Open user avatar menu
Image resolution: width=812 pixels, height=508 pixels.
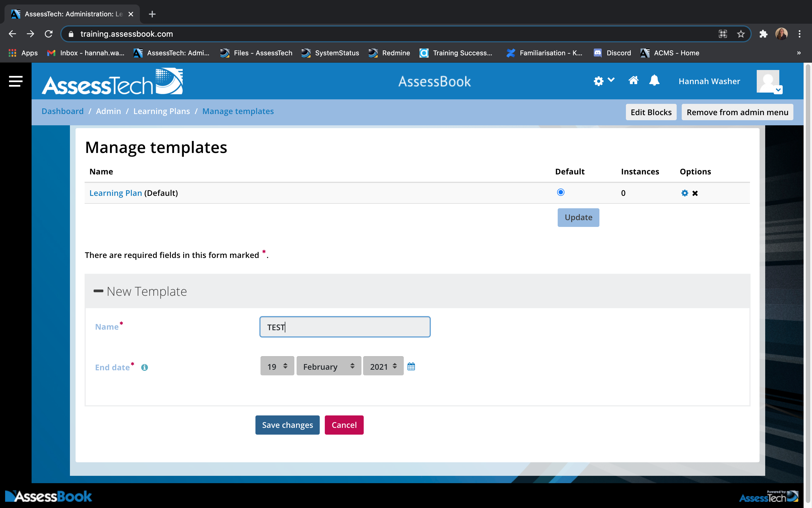(x=769, y=81)
